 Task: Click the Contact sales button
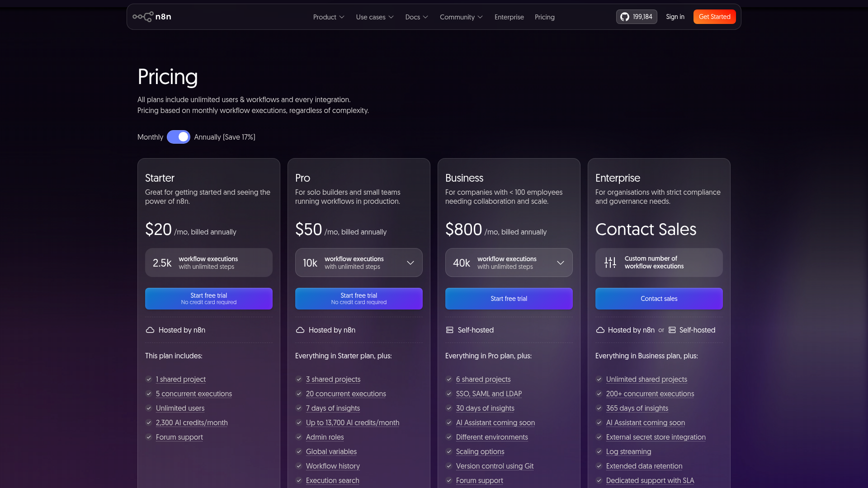point(659,299)
